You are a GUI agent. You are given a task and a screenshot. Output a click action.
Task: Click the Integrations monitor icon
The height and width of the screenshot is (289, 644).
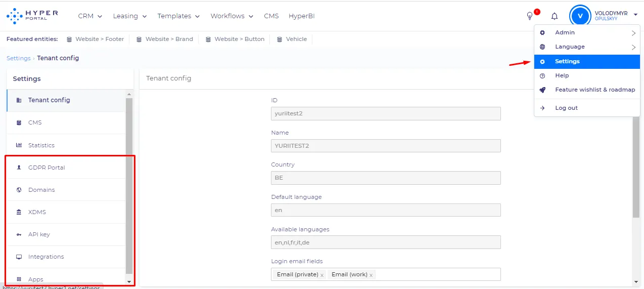click(x=19, y=257)
